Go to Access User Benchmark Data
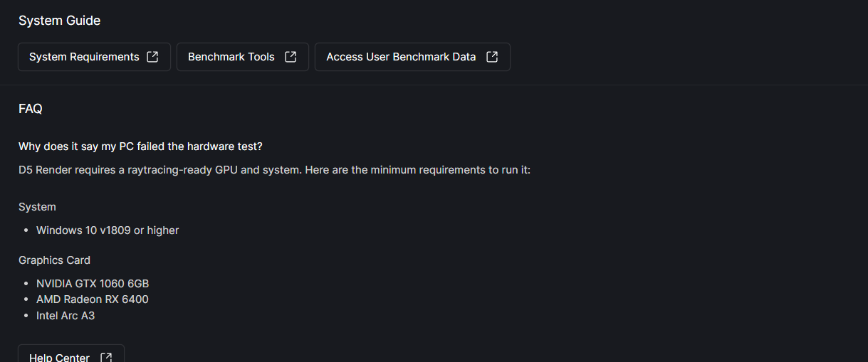Image resolution: width=868 pixels, height=362 pixels. [x=401, y=57]
